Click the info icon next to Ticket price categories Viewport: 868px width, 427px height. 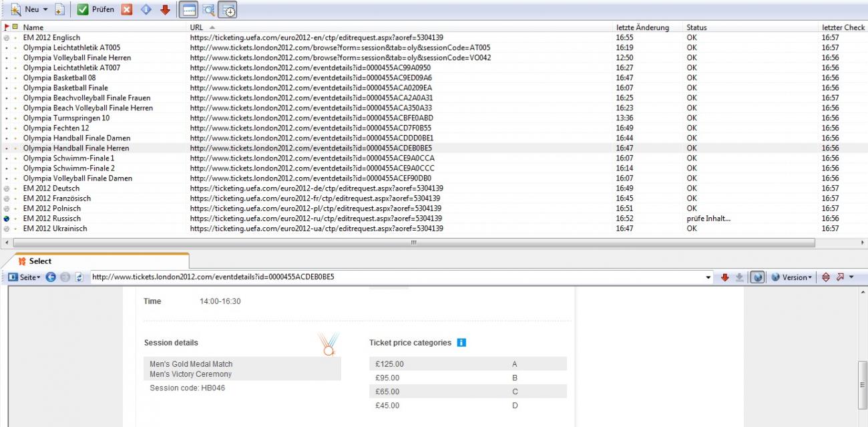(461, 343)
